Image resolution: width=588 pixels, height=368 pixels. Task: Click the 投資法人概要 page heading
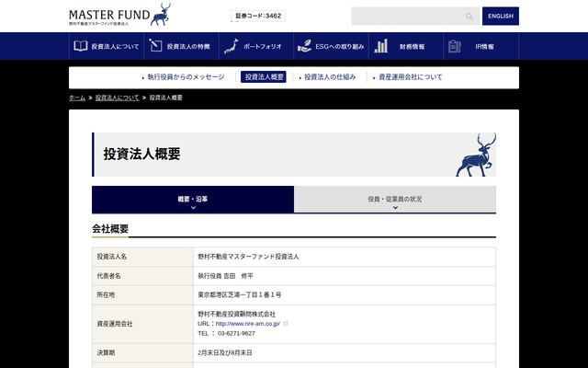141,154
